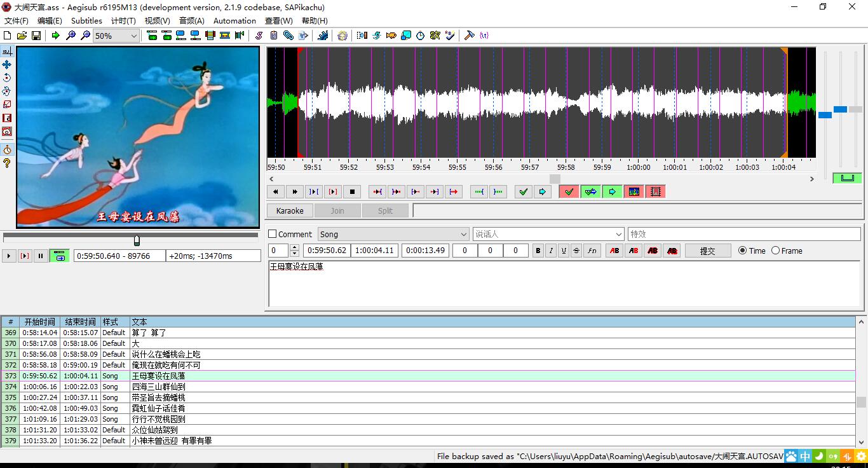The height and width of the screenshot is (468, 868).
Task: Zoom out the video display
Action: pyautogui.click(x=85, y=36)
